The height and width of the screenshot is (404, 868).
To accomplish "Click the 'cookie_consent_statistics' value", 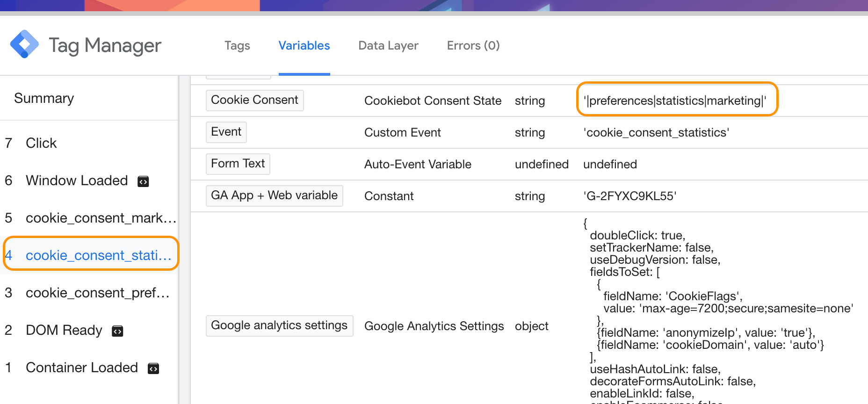I will coord(656,132).
